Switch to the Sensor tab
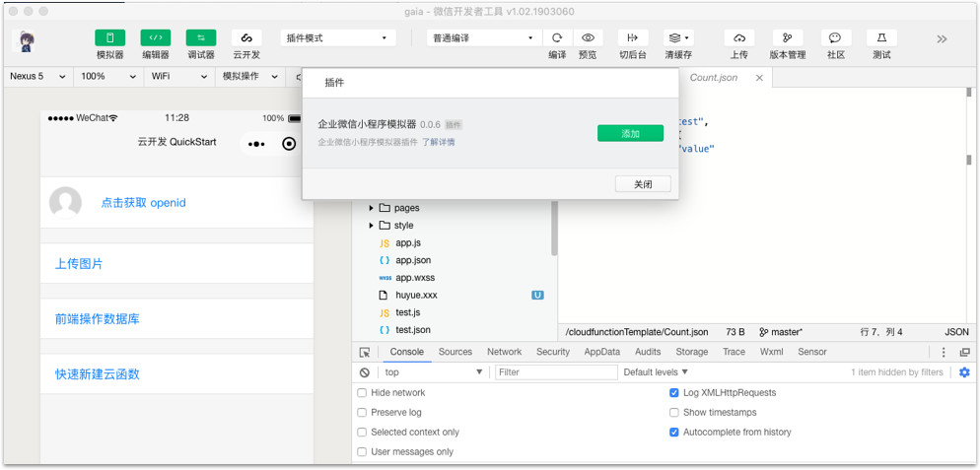This screenshot has height=470, width=980. pos(811,352)
